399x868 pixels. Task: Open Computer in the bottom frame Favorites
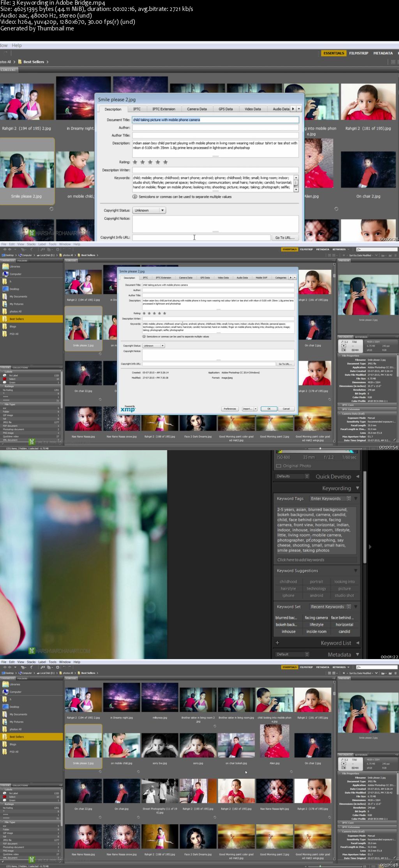pos(16,692)
